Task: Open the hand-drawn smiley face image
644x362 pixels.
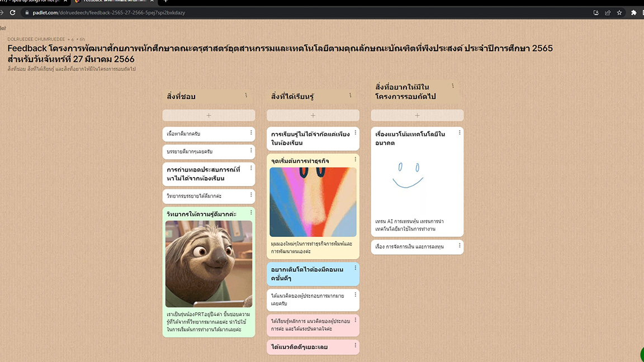Action: (408, 175)
